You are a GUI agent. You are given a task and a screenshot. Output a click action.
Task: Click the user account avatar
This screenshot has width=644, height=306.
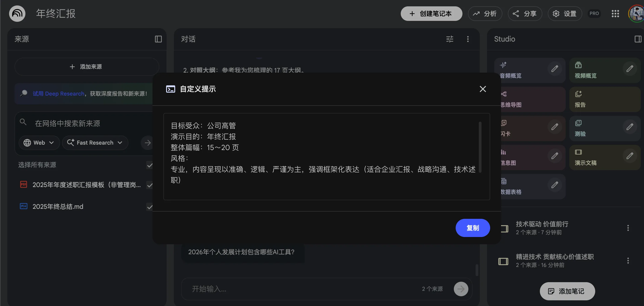[x=637, y=13]
